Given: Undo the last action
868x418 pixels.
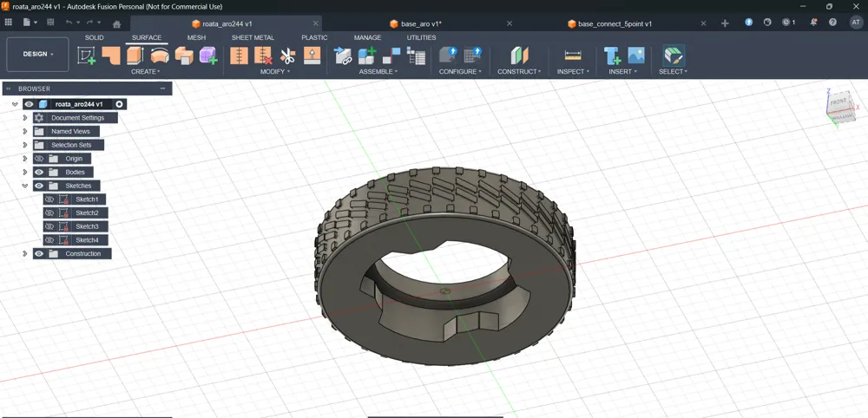Looking at the screenshot, I should [x=69, y=23].
